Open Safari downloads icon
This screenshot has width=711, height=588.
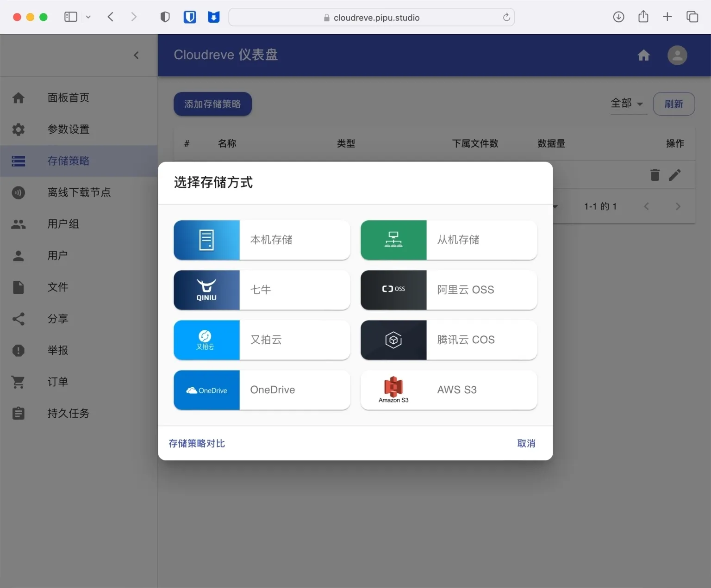tap(618, 17)
